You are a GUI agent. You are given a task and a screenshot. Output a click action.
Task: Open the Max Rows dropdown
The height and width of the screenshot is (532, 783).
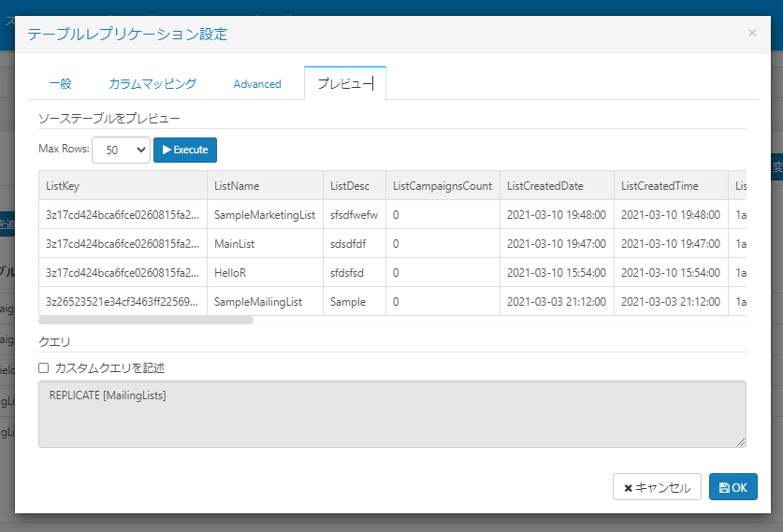point(121,150)
